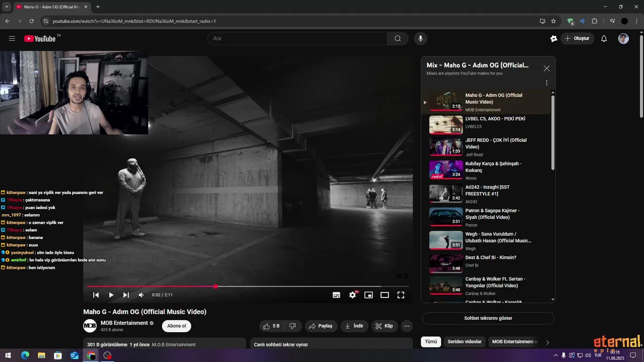Open the YouTube guide hamburger menu
Image resolution: width=644 pixels, height=362 pixels.
(x=12, y=39)
